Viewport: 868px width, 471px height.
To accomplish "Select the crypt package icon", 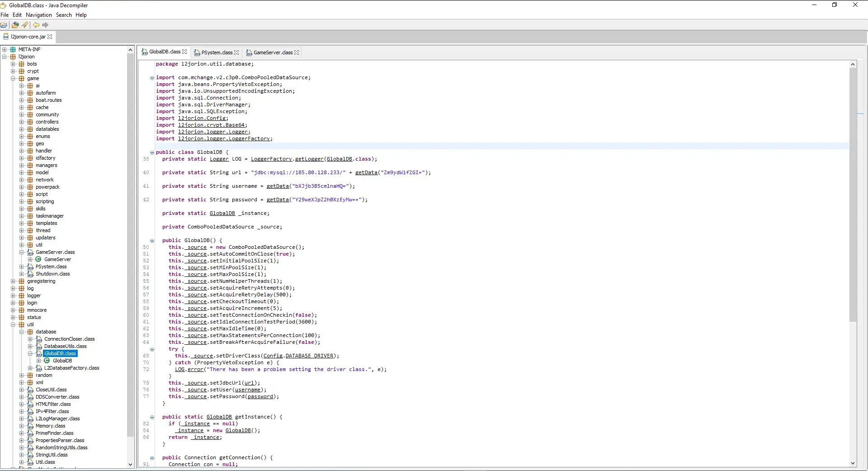I will pos(21,71).
